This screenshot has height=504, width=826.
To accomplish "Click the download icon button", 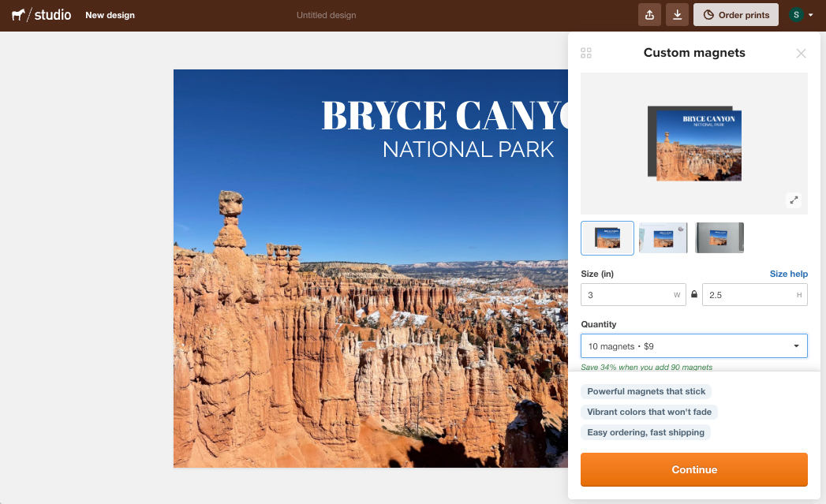I will 677,15.
